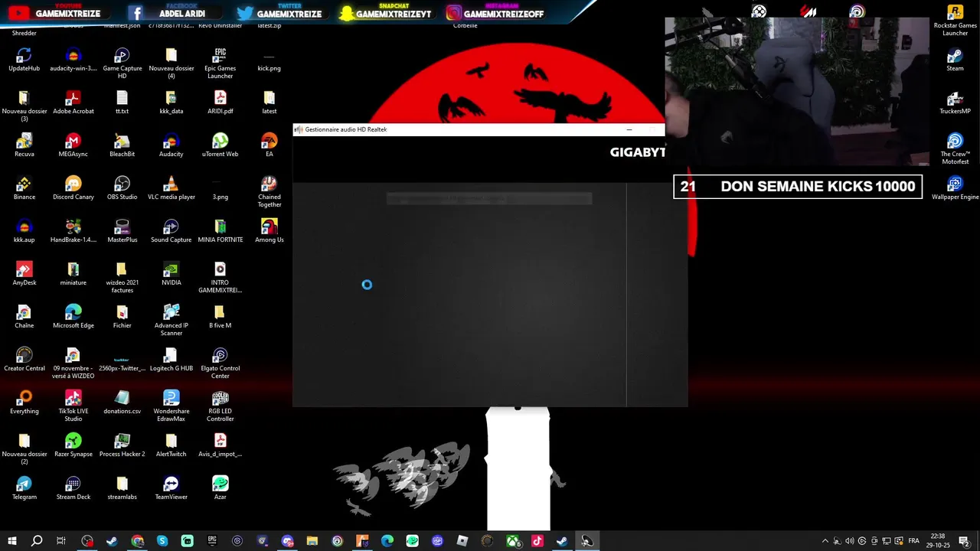Open Task View in the taskbar
Image resolution: width=980 pixels, height=551 pixels.
tap(61, 541)
